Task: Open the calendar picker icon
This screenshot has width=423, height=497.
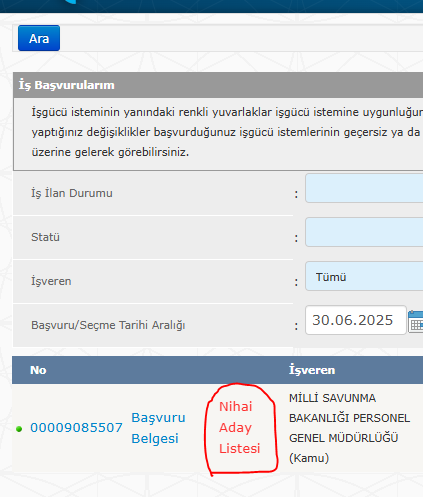Action: click(416, 321)
